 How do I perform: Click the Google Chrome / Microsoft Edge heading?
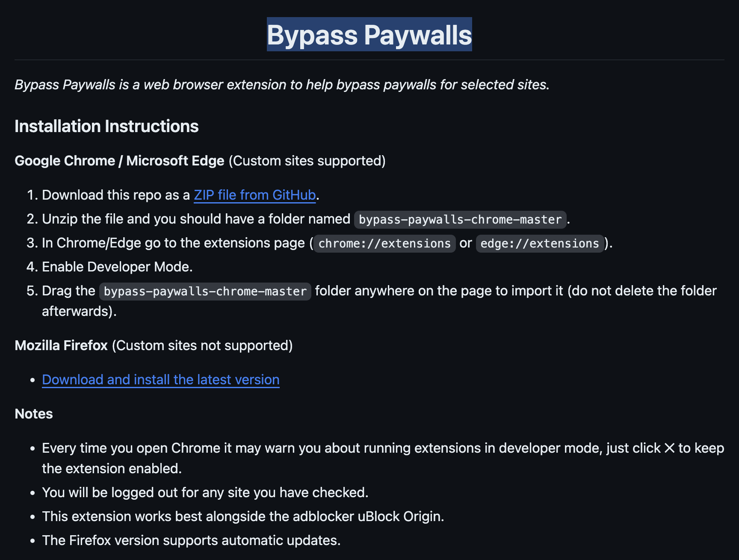point(119,161)
